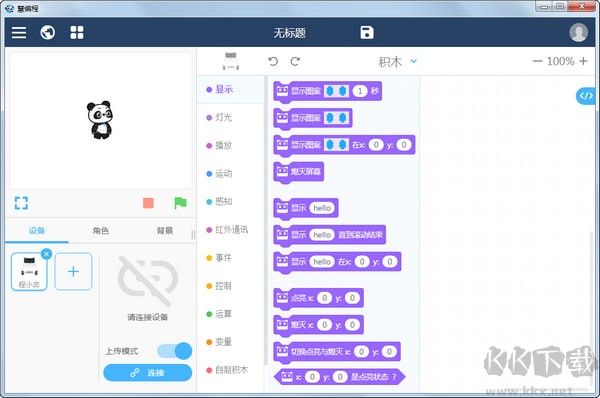Screen dimensions: 600x398
Task: Run program with green flag
Action: pyautogui.click(x=180, y=203)
